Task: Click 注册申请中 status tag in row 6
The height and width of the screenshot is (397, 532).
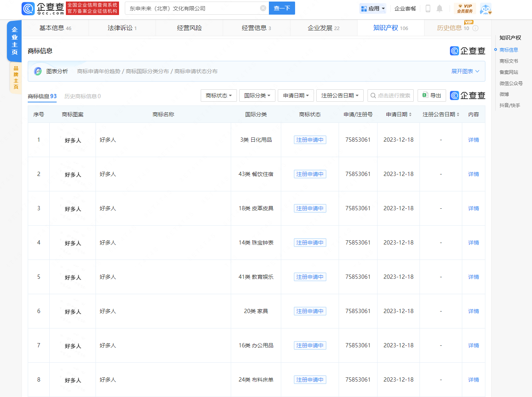Action: pos(310,311)
